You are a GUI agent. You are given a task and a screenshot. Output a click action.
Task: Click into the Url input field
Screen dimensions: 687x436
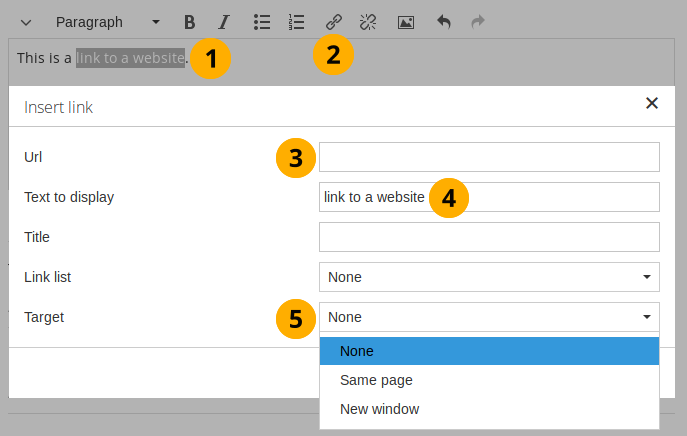[x=489, y=157]
